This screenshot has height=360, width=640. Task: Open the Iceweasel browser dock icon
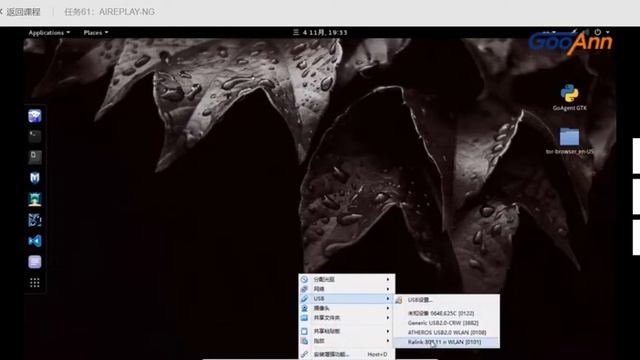[35, 116]
